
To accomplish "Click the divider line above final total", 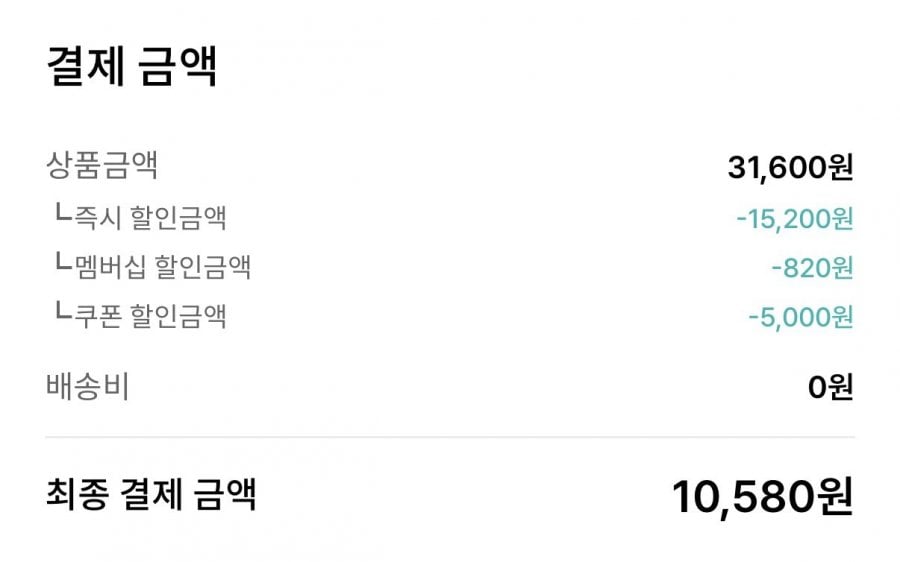I will pos(450,437).
